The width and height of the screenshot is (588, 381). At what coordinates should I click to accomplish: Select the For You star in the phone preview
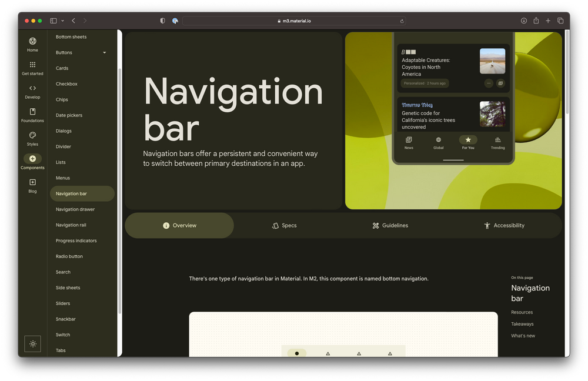coord(468,140)
